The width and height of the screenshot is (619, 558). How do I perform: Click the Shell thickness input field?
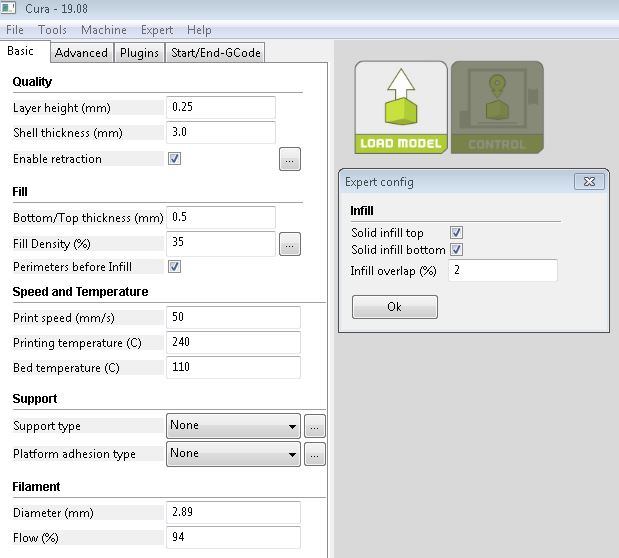221,132
